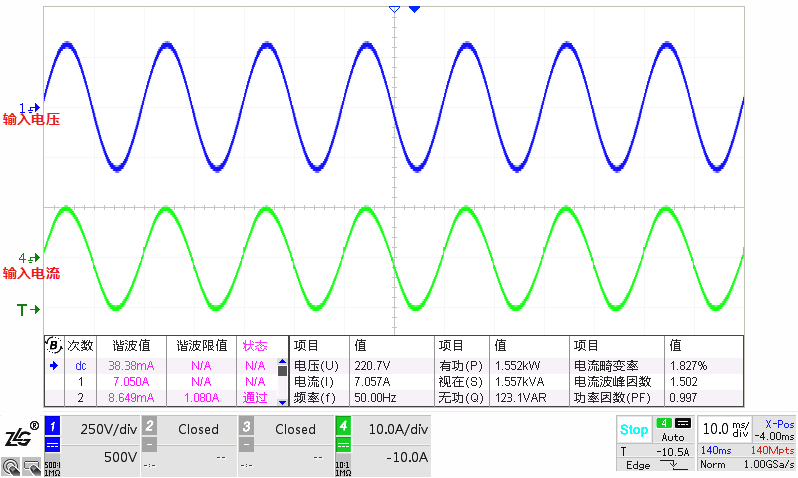Open channel 1 DC coupling indicator
The width and height of the screenshot is (798, 478).
pos(52,445)
